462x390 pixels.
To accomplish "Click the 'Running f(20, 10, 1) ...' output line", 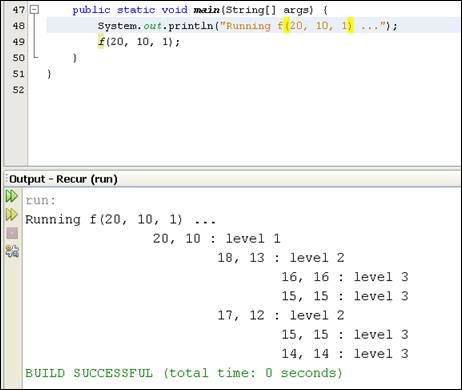I will click(121, 220).
